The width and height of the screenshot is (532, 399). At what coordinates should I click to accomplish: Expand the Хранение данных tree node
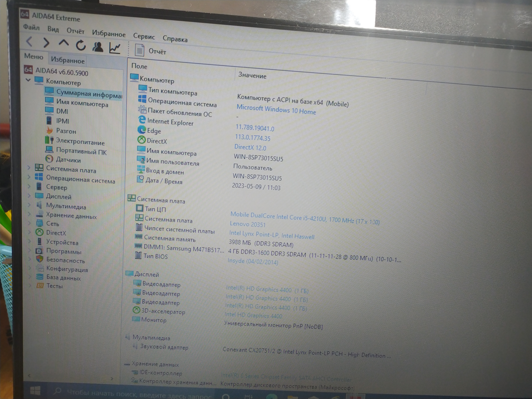[x=29, y=214]
